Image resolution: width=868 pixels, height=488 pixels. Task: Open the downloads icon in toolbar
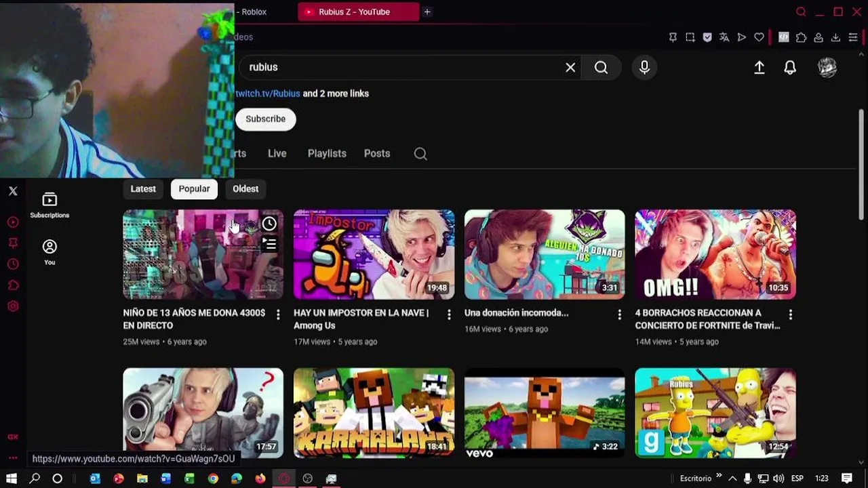coord(835,37)
